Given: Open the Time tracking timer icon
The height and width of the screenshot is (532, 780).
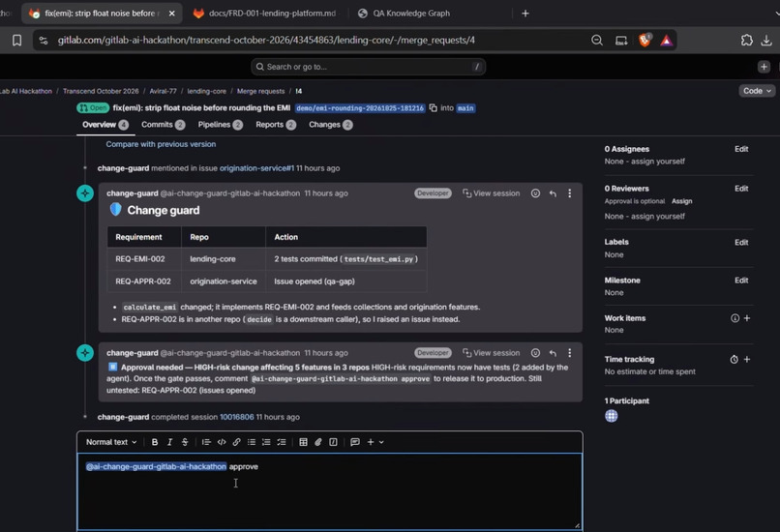Looking at the screenshot, I should (x=735, y=360).
